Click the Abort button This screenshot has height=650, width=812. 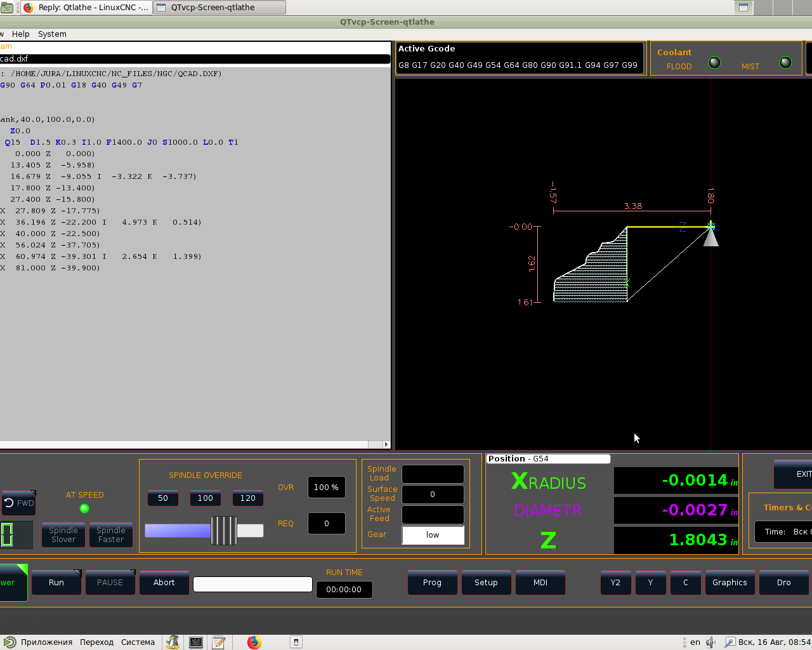pos(164,582)
